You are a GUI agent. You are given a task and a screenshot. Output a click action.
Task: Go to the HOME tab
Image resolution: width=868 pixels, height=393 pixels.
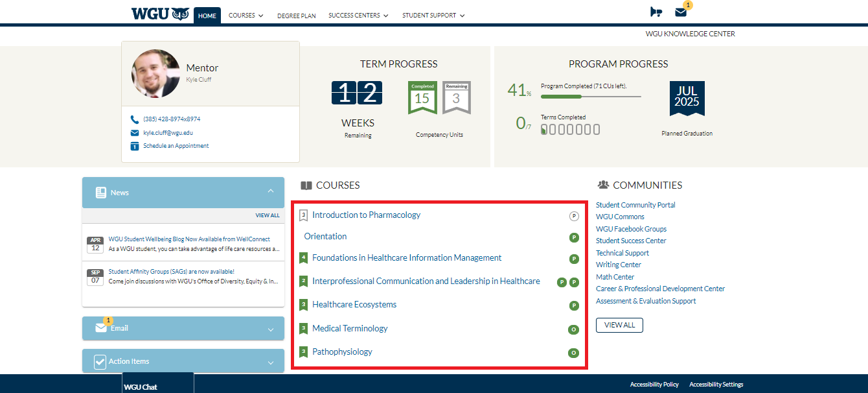(207, 16)
